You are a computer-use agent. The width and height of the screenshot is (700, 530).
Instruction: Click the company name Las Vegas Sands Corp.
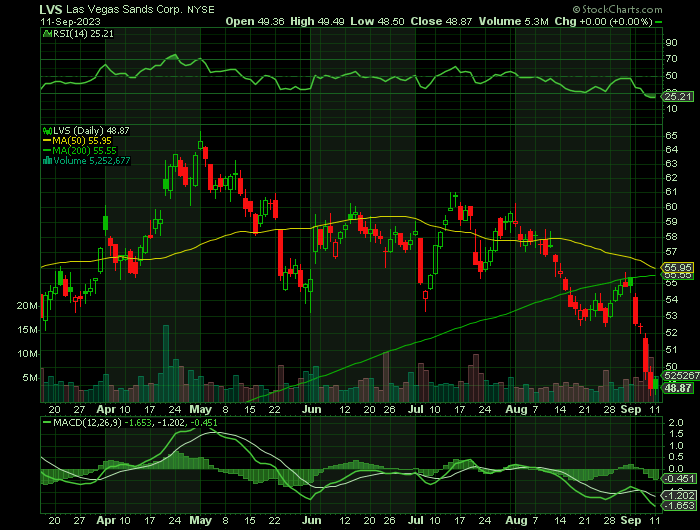tap(124, 10)
